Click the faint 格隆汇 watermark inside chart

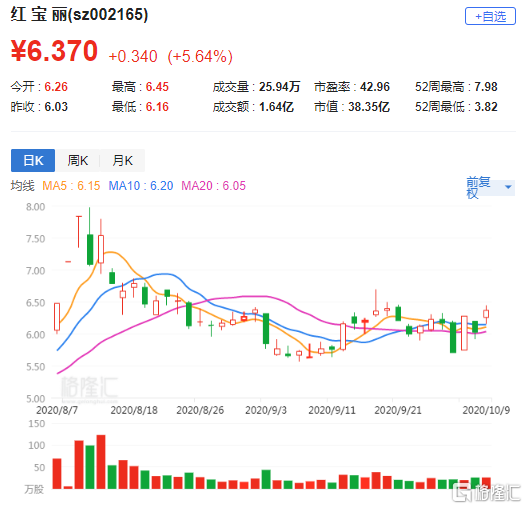89,388
